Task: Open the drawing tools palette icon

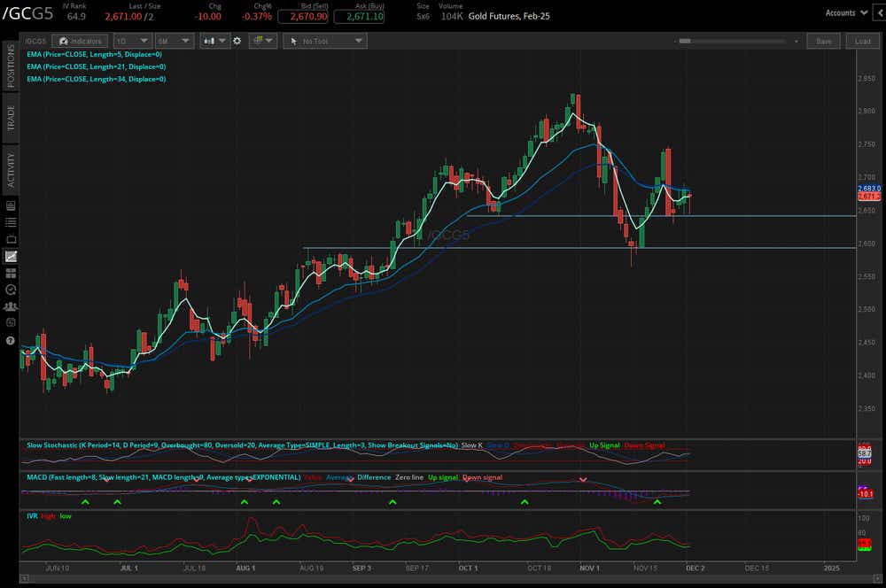Action: tap(258, 41)
